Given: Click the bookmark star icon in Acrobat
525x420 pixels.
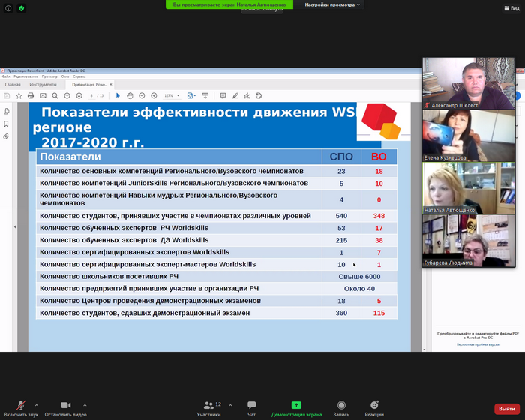Looking at the screenshot, I should tap(19, 96).
